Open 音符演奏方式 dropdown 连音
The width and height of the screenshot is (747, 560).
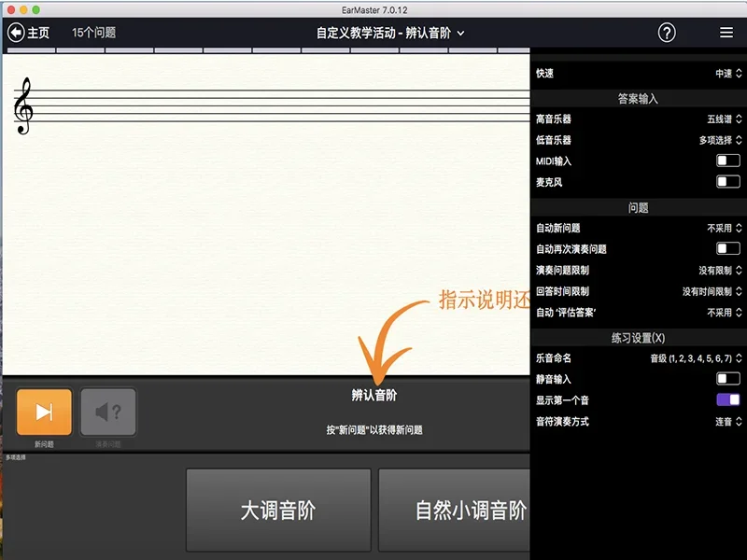[728, 422]
